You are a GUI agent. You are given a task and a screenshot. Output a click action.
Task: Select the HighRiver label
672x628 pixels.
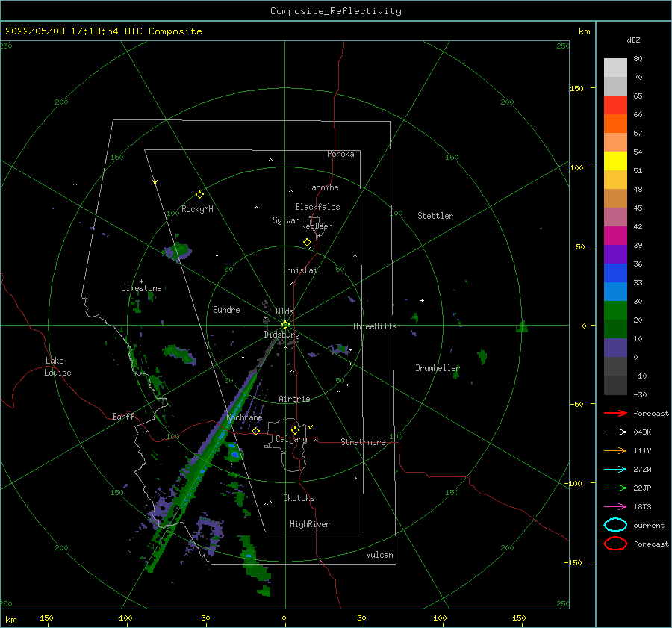pyautogui.click(x=310, y=524)
